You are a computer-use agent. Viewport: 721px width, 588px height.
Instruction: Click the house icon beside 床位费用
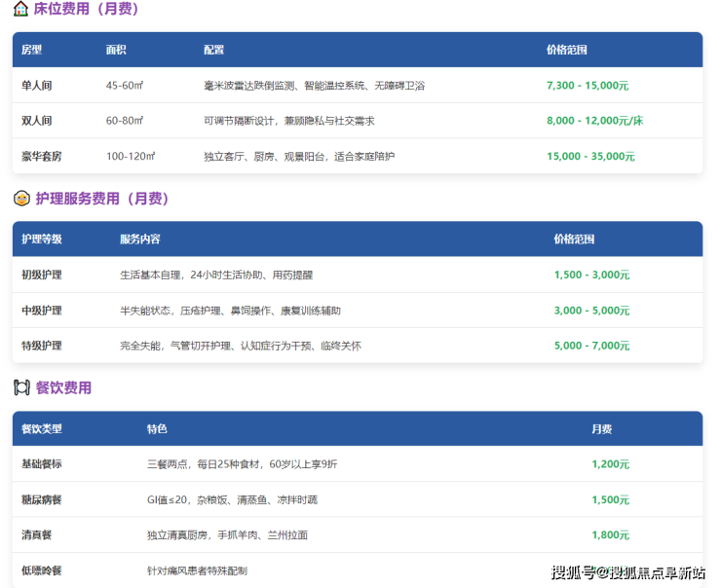tap(20, 9)
